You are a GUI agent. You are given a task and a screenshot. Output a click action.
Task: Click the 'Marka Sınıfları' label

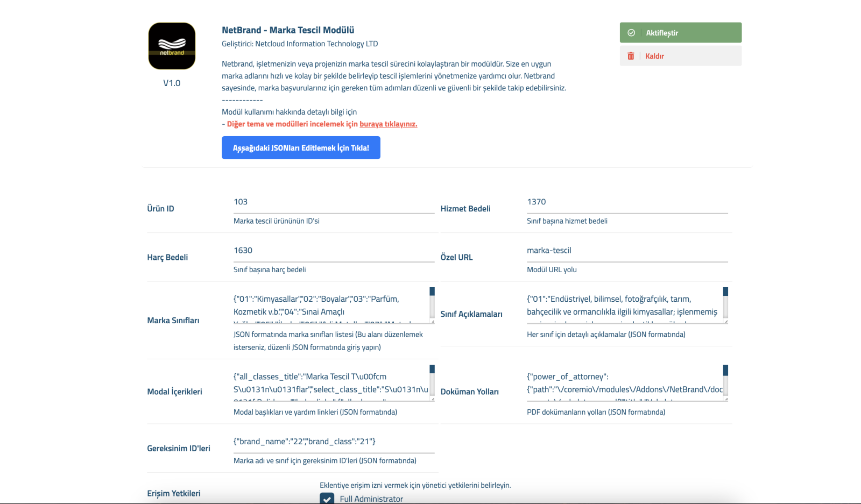point(173,321)
